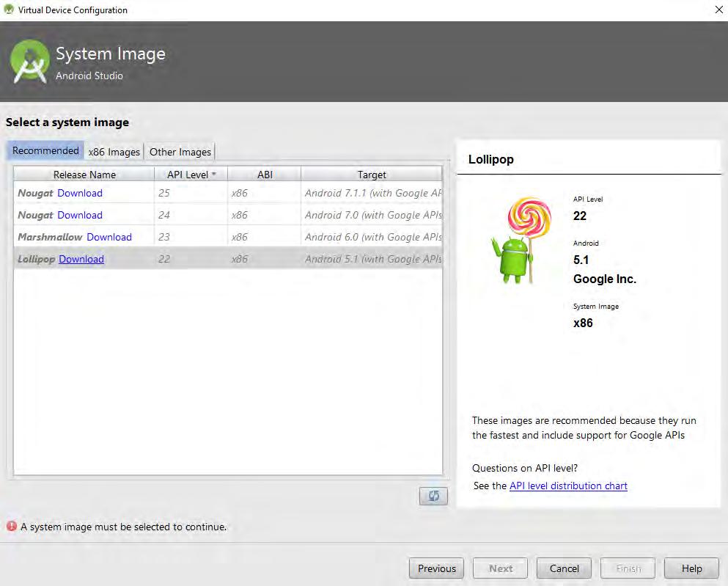Open Help for this dialog
This screenshot has width=728, height=586.
[691, 568]
